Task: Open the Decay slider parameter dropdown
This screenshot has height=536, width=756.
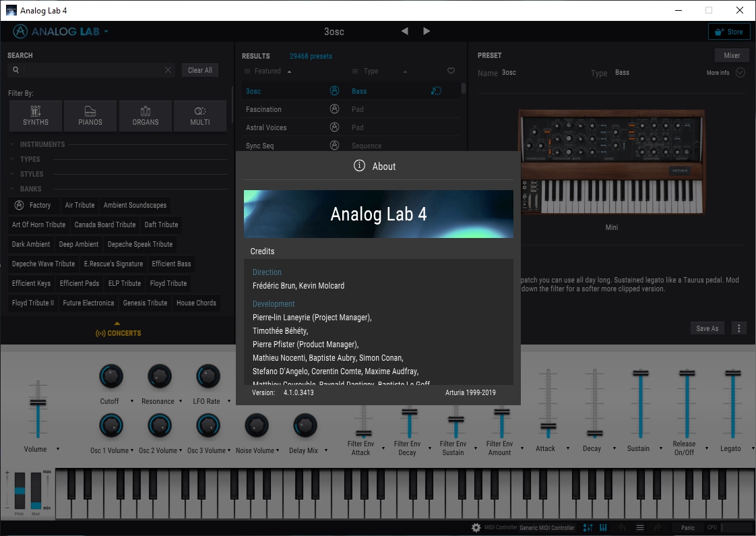Action: coord(615,448)
